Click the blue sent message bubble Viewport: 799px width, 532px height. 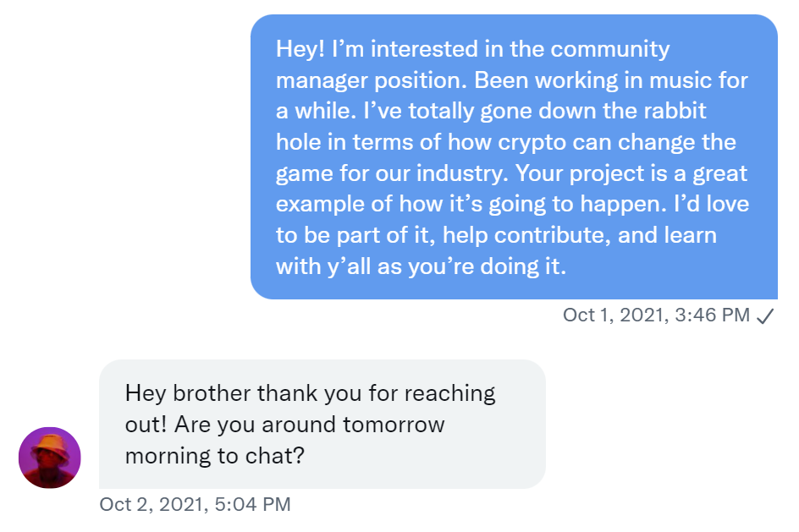click(514, 157)
